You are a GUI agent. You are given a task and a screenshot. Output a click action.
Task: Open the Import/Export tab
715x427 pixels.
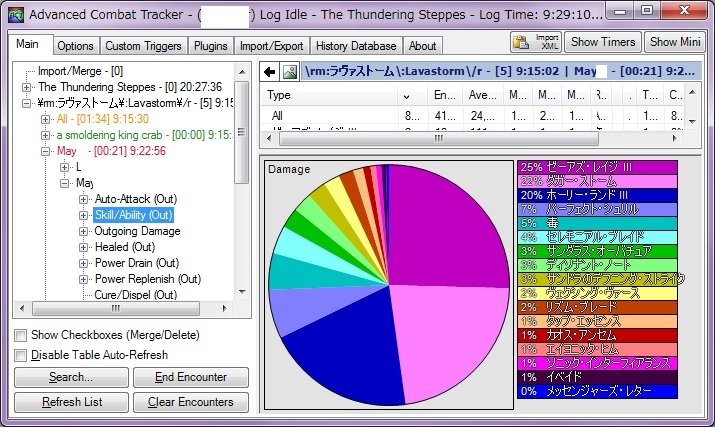point(271,46)
